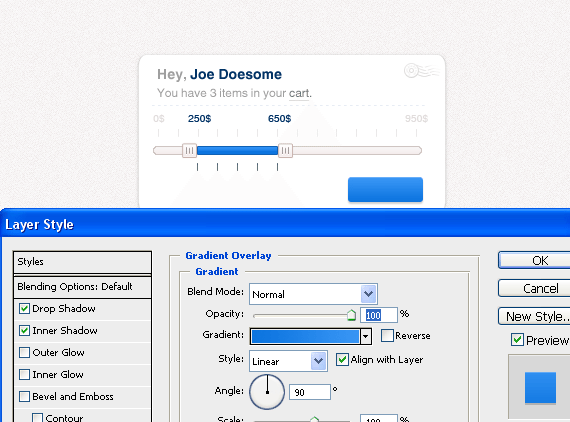570x422 pixels.
Task: Click the Scale value field
Action: coord(379,419)
